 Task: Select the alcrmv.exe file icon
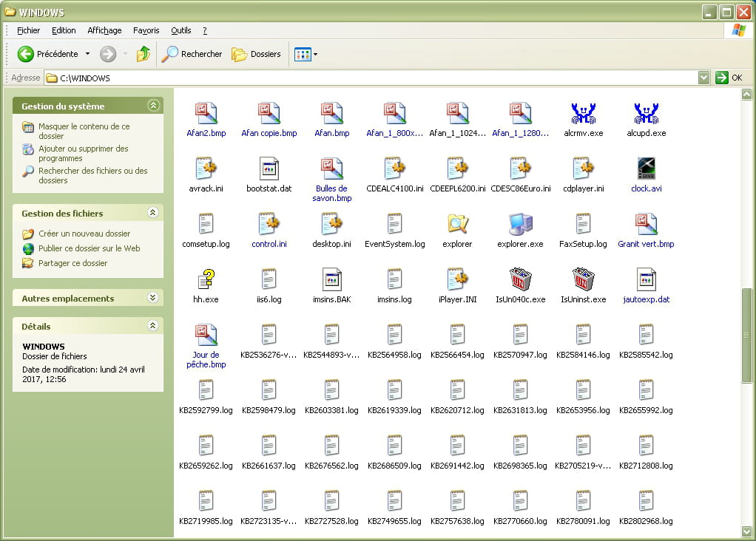(x=584, y=114)
